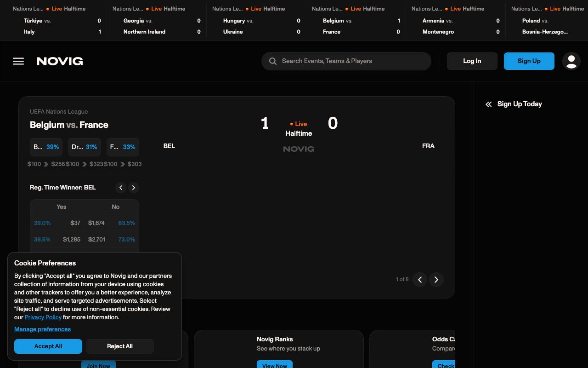Focus the Search Events, Teams & Players field

click(346, 61)
